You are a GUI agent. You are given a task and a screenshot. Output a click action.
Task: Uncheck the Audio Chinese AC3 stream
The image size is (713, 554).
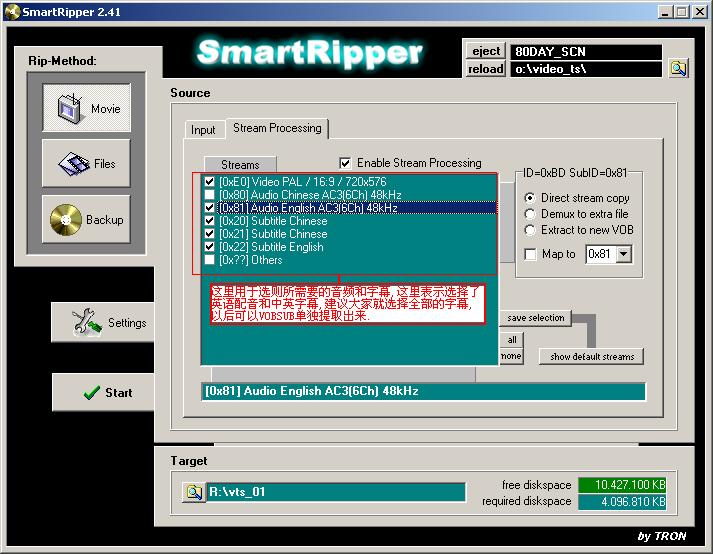(209, 195)
